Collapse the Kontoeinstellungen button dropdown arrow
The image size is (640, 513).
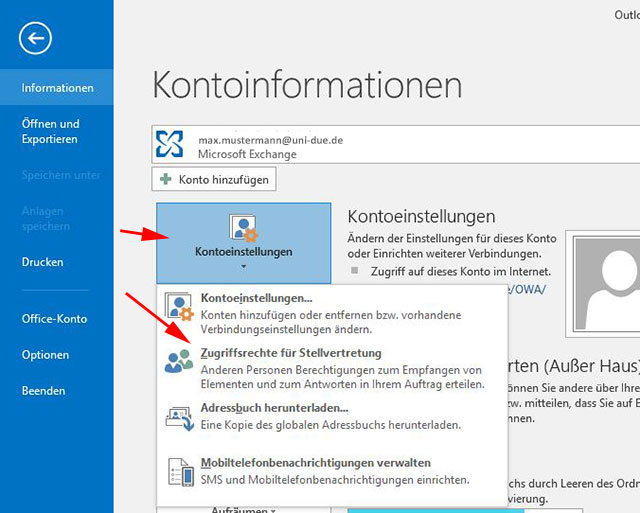[x=243, y=267]
